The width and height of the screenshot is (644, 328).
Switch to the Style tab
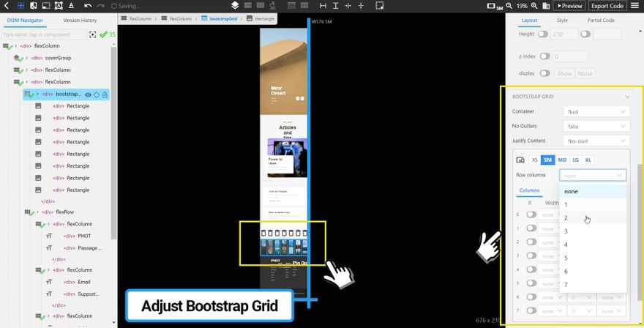point(561,20)
